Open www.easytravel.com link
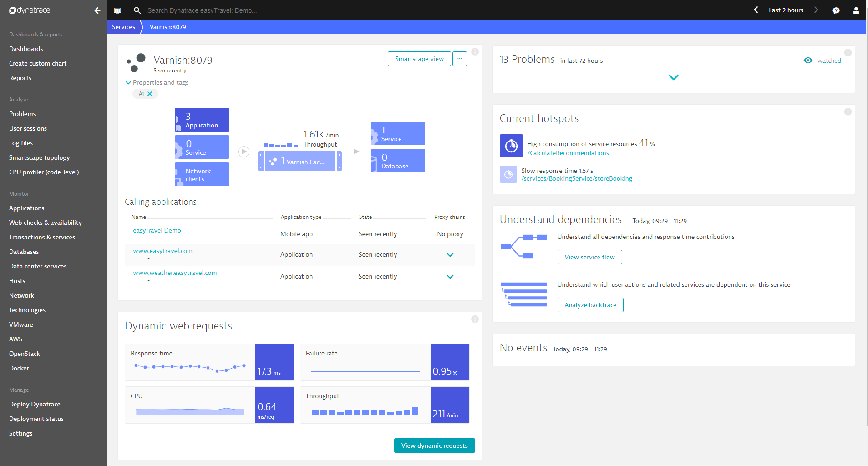 [x=162, y=251]
